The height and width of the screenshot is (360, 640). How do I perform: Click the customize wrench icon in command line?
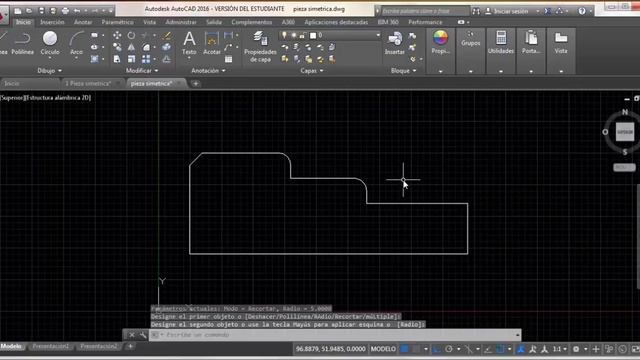[x=143, y=335]
